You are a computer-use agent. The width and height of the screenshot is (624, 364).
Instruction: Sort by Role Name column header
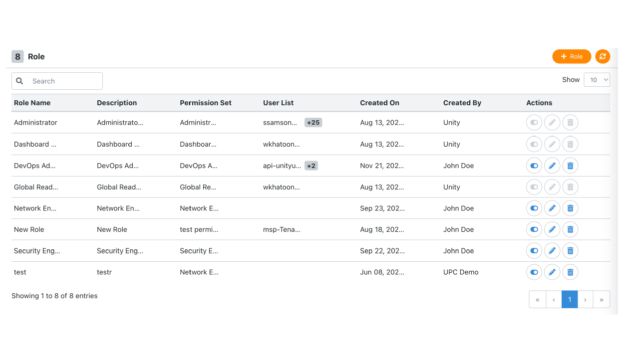[32, 103]
